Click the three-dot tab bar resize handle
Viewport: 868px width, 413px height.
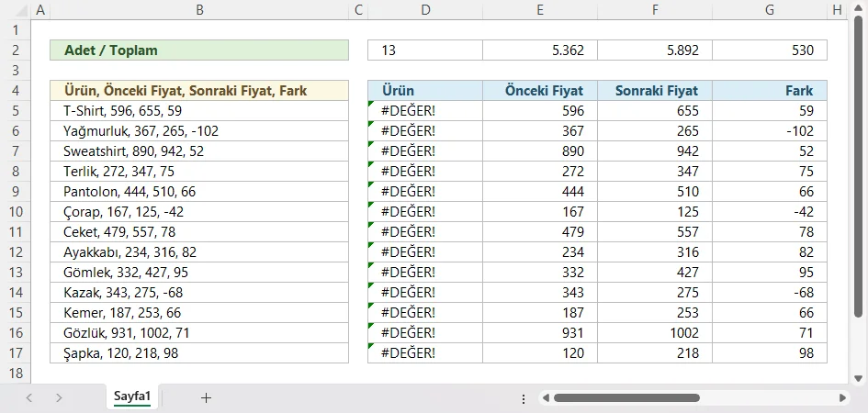tap(523, 398)
